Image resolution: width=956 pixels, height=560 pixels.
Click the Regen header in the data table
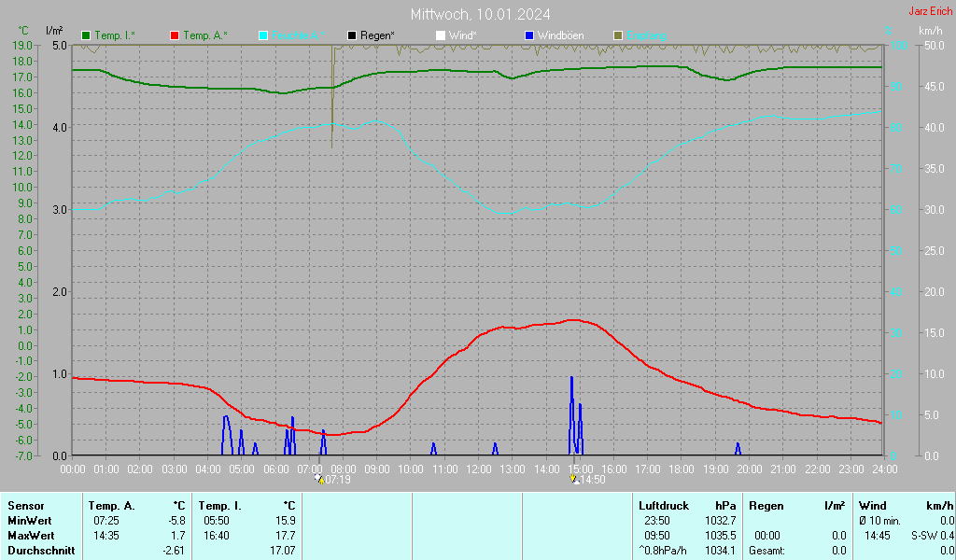pyautogui.click(x=766, y=505)
